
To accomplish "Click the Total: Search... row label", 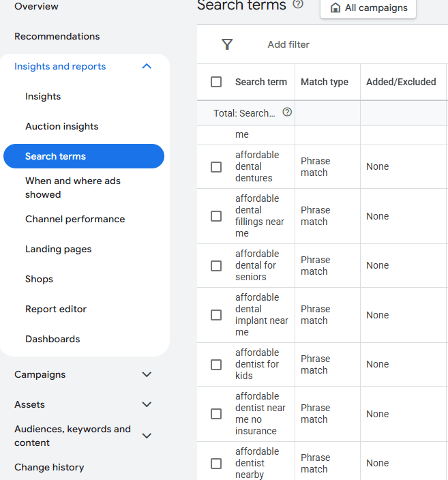I will tap(244, 113).
